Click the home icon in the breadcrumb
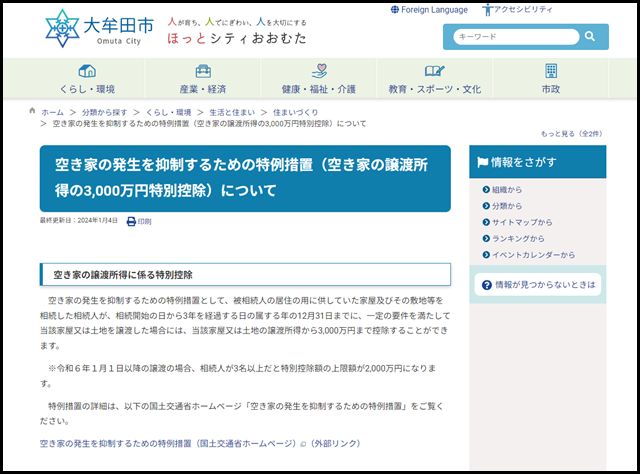 tap(32, 111)
